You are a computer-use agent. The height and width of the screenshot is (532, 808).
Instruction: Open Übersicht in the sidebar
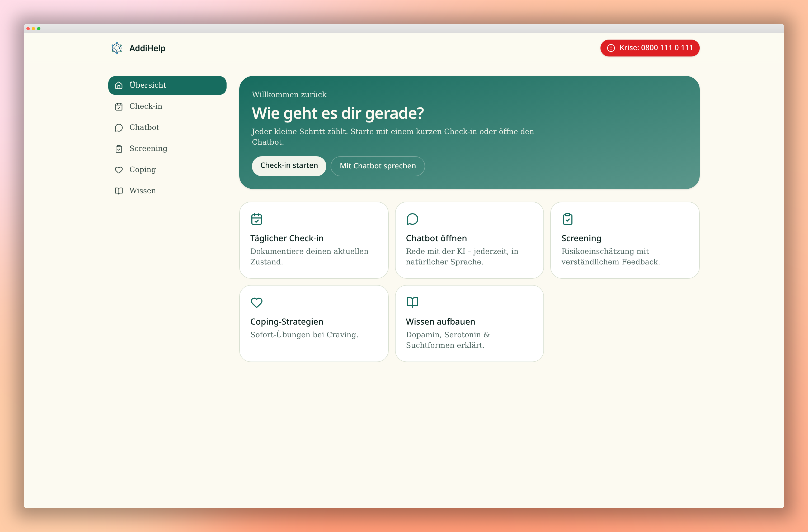pyautogui.click(x=167, y=85)
